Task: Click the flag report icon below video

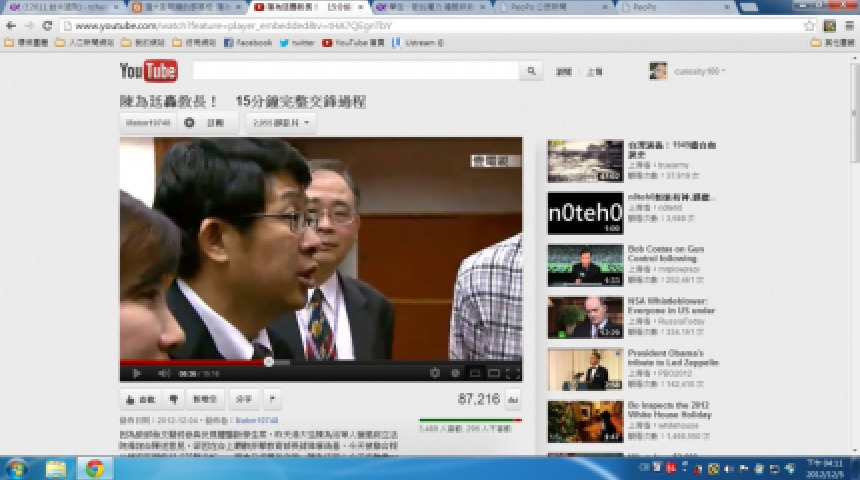Action: (271, 399)
